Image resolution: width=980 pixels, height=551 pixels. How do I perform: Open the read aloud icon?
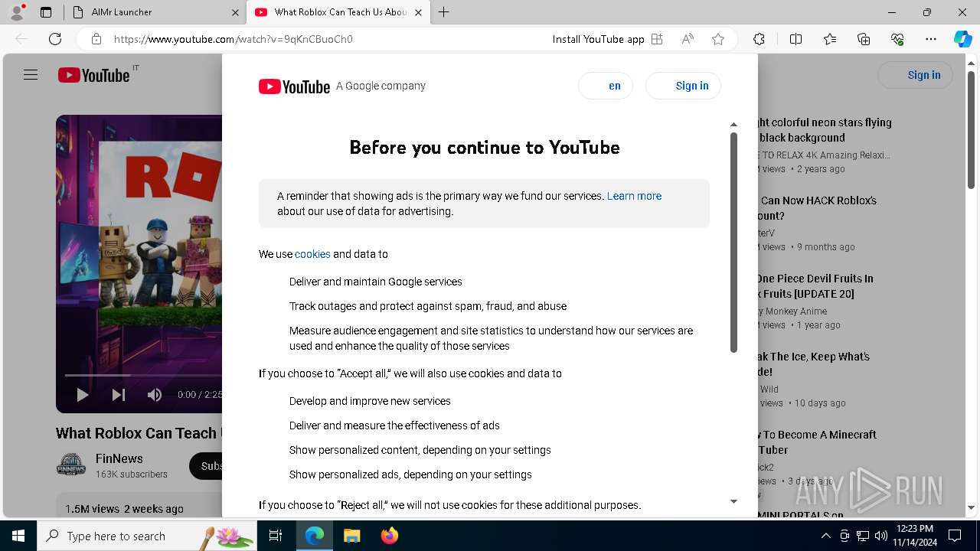tap(688, 39)
